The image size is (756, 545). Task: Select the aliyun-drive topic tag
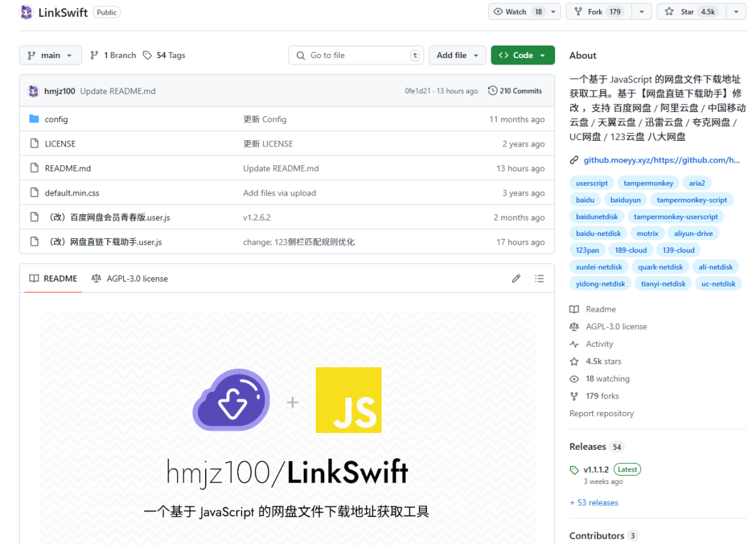[693, 233]
